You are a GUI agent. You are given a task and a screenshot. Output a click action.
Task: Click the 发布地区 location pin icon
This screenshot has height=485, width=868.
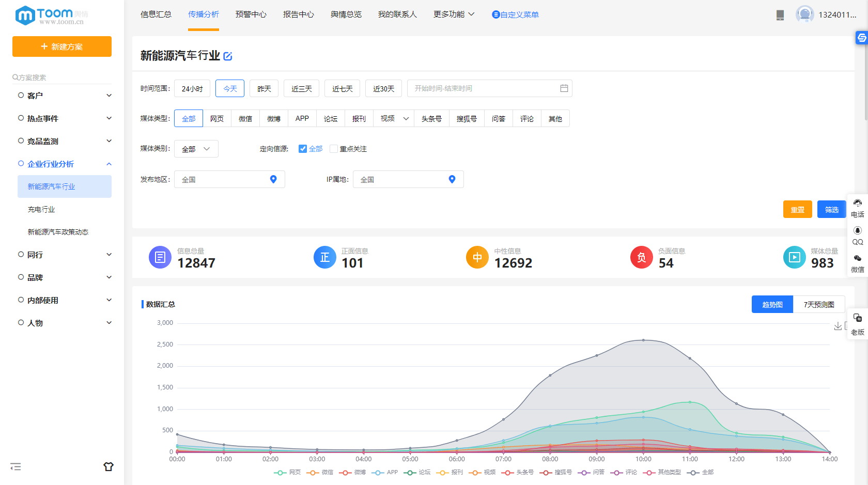coord(273,179)
